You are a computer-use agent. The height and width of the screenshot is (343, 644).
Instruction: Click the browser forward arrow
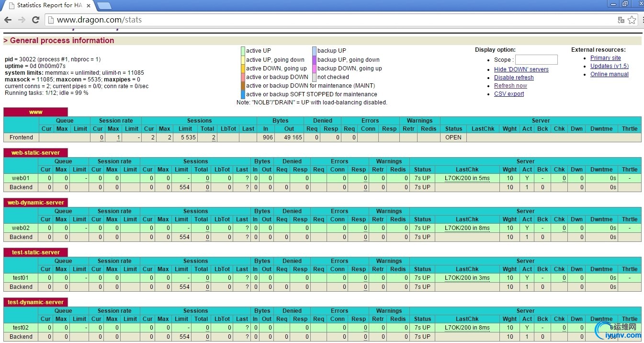click(22, 20)
